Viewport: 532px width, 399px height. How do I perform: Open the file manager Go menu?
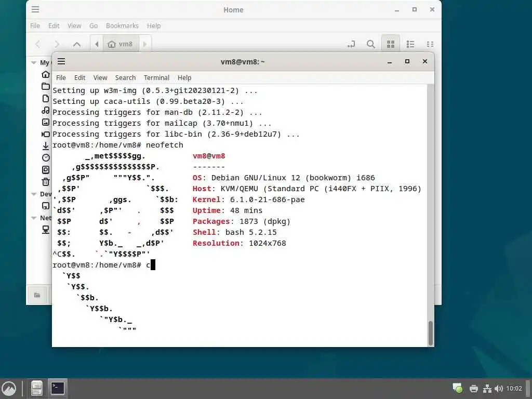[x=94, y=26]
